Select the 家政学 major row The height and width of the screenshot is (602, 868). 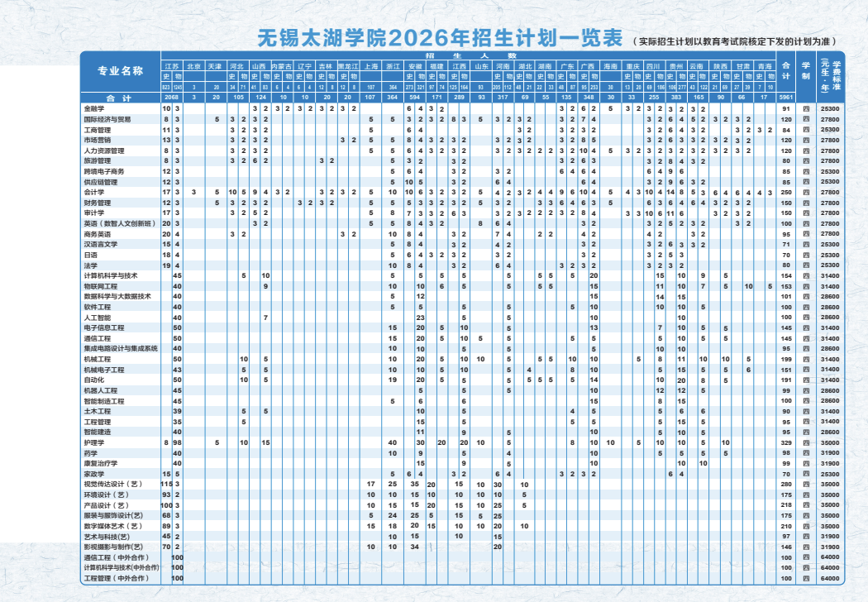click(x=463, y=474)
